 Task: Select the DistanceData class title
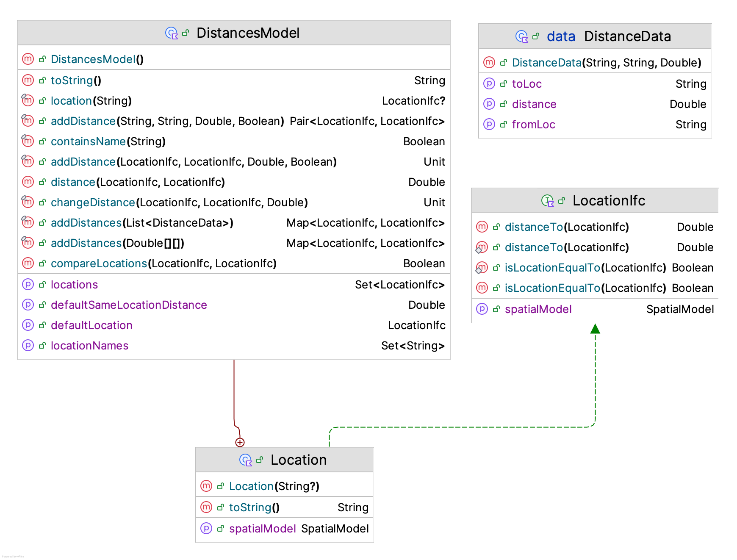(627, 36)
